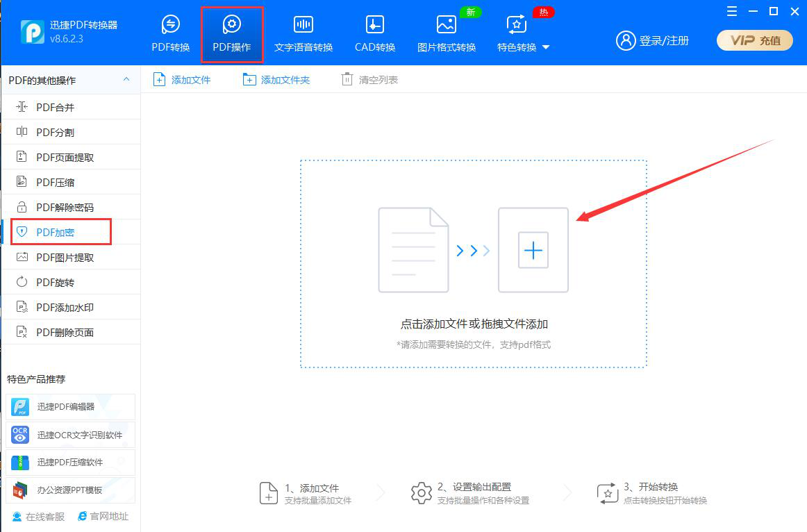Collapse the PDF的其他操作 section
The image size is (807, 532).
(x=126, y=79)
